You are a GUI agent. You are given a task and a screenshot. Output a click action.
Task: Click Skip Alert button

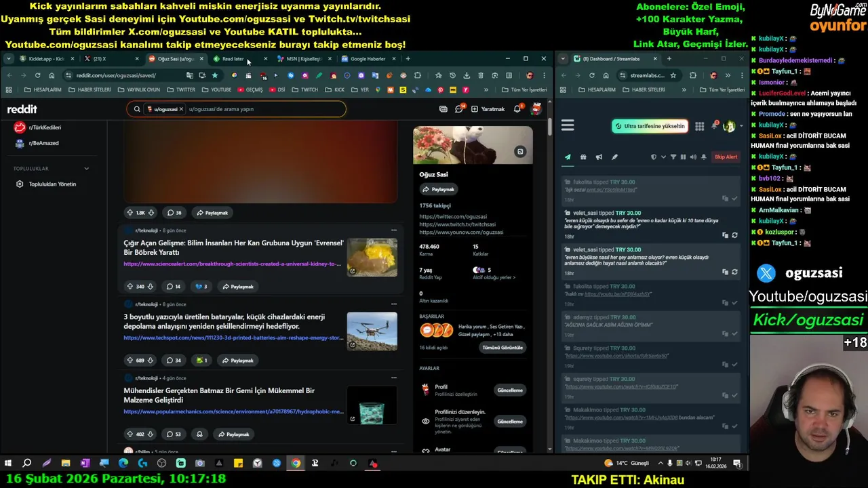coord(726,157)
